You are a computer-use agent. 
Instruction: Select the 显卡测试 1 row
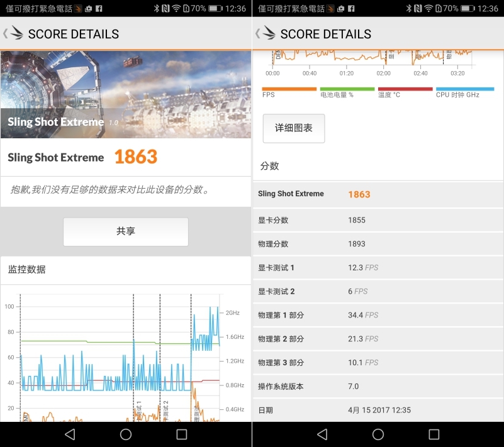pyautogui.click(x=378, y=267)
